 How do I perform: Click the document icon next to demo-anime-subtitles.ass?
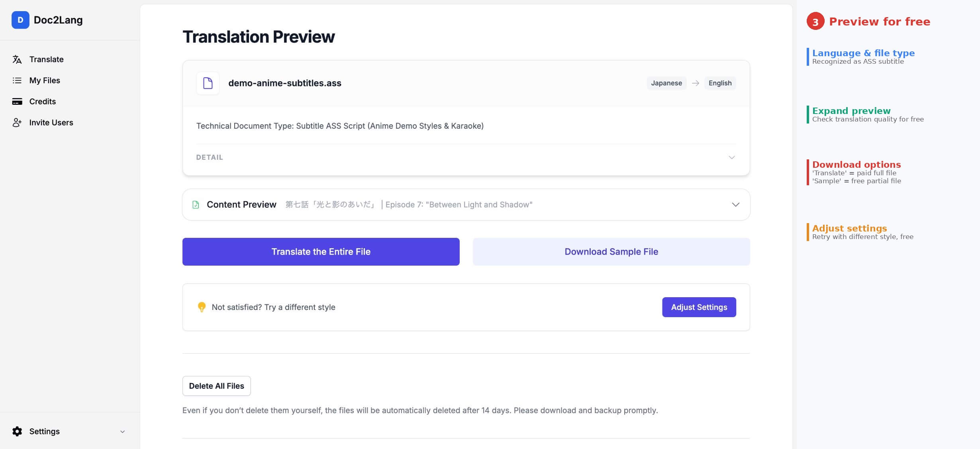pyautogui.click(x=208, y=83)
